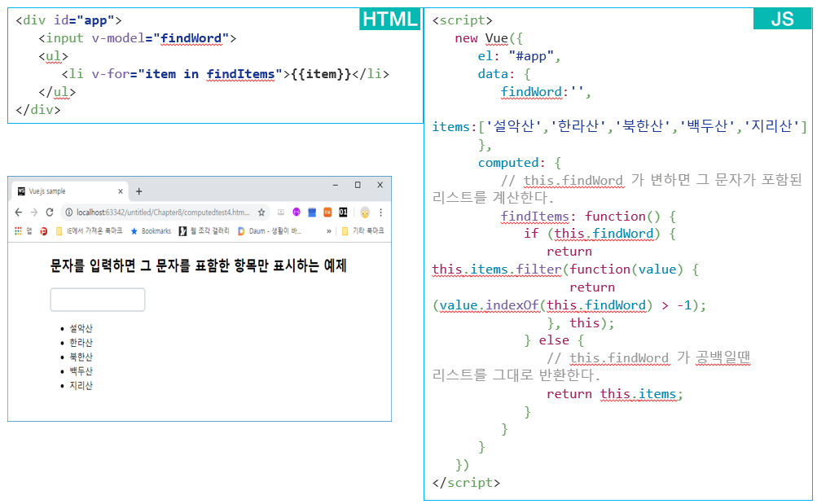Click the purple round extension icon
817x504 pixels.
pyautogui.click(x=296, y=213)
